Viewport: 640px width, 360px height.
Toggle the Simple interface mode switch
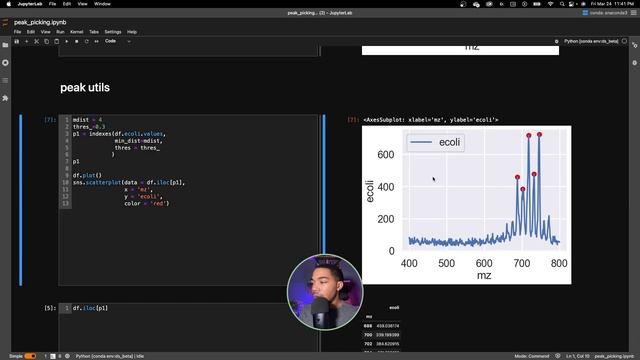(x=30, y=356)
